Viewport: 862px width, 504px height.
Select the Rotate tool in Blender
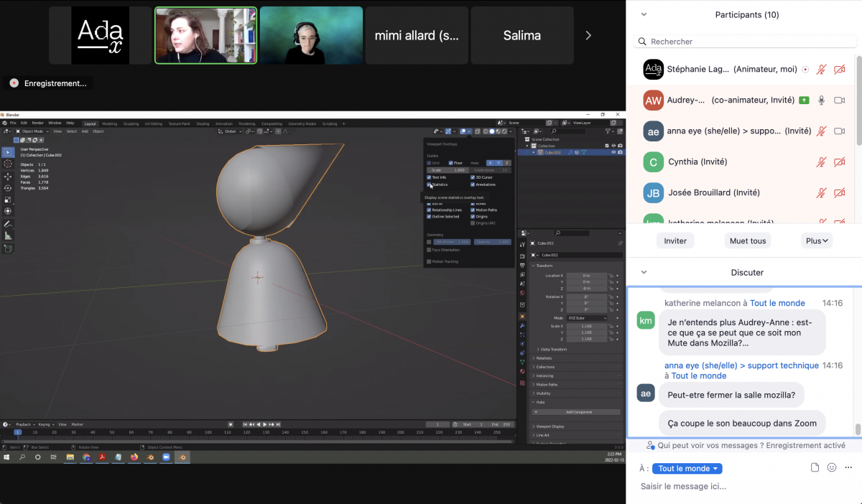click(x=8, y=187)
